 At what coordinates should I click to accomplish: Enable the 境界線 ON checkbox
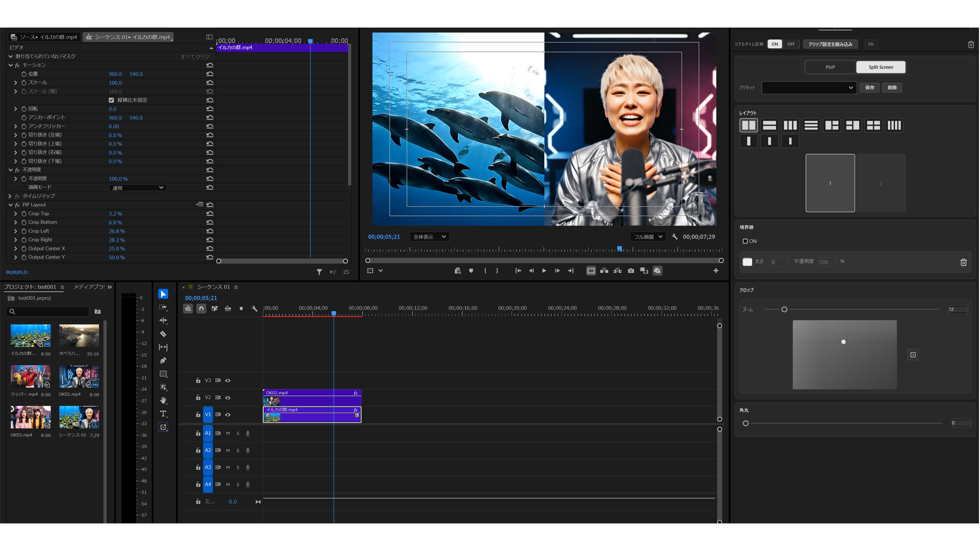click(745, 241)
